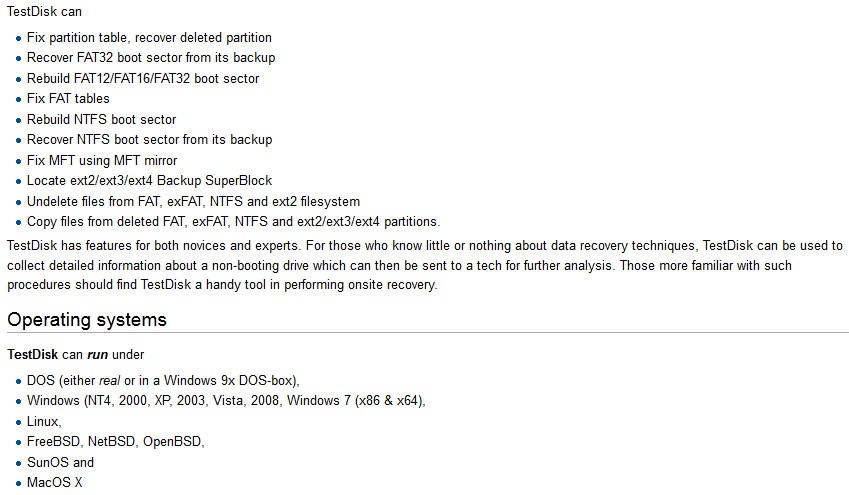Click the italic bold 'run' word

click(x=97, y=355)
